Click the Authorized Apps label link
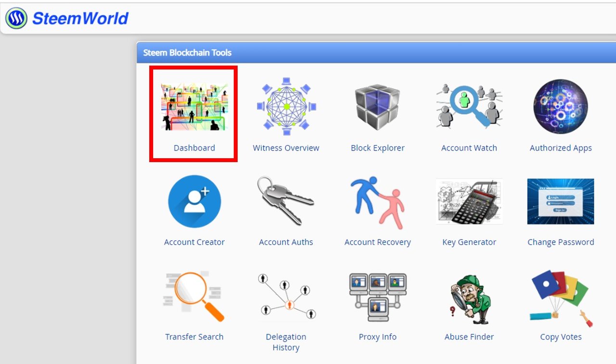616x364 pixels. [x=561, y=148]
